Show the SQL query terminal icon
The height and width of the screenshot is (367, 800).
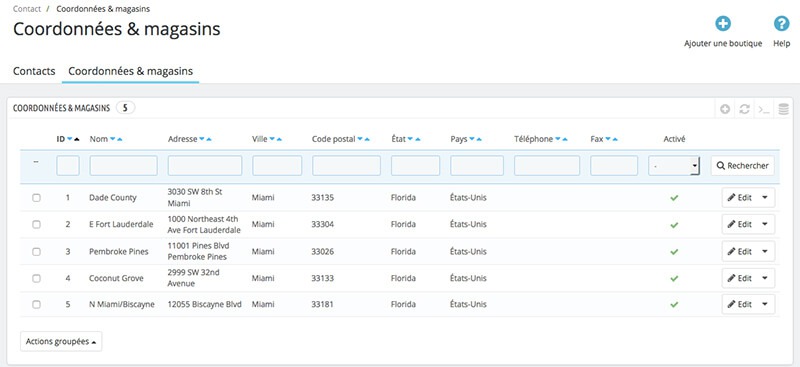click(764, 109)
